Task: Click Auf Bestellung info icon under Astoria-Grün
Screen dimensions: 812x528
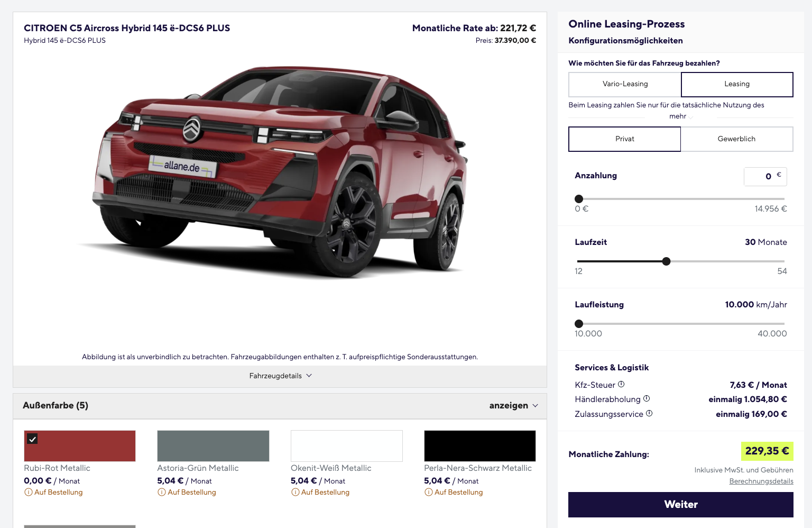Action: pyautogui.click(x=161, y=492)
